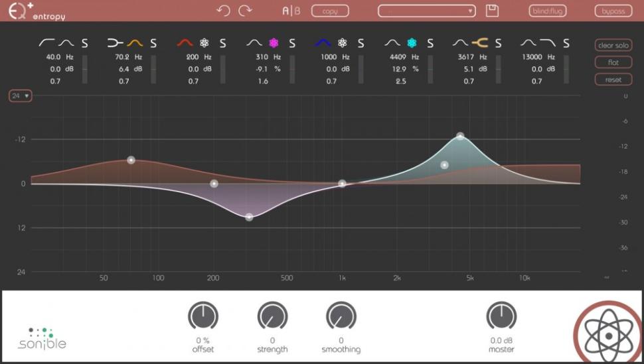Enable entropy atom icon on 310 Hz band

tap(273, 43)
